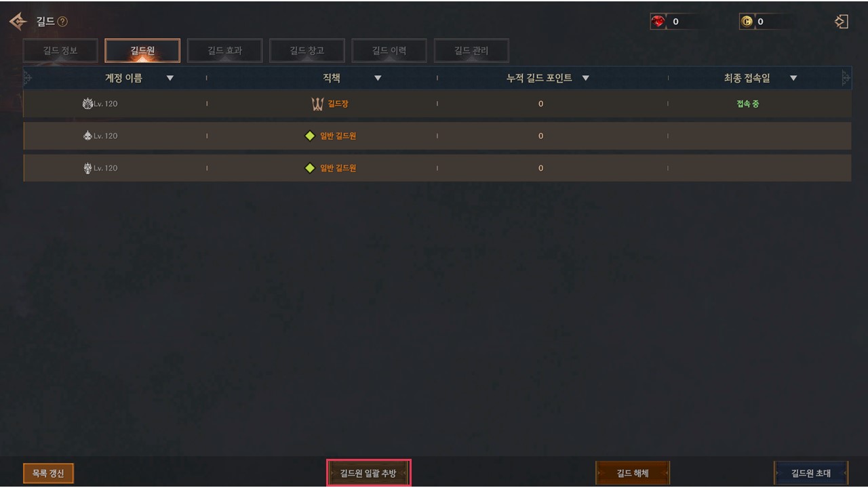Image resolution: width=868 pixels, height=488 pixels.
Task: Open the 길드 효과 tab
Action: pos(224,51)
